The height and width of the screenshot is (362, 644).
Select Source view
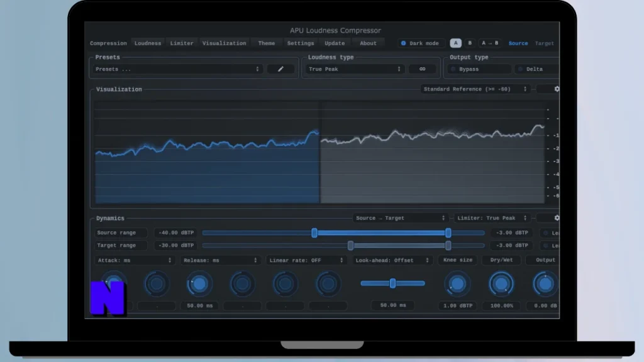pos(518,43)
